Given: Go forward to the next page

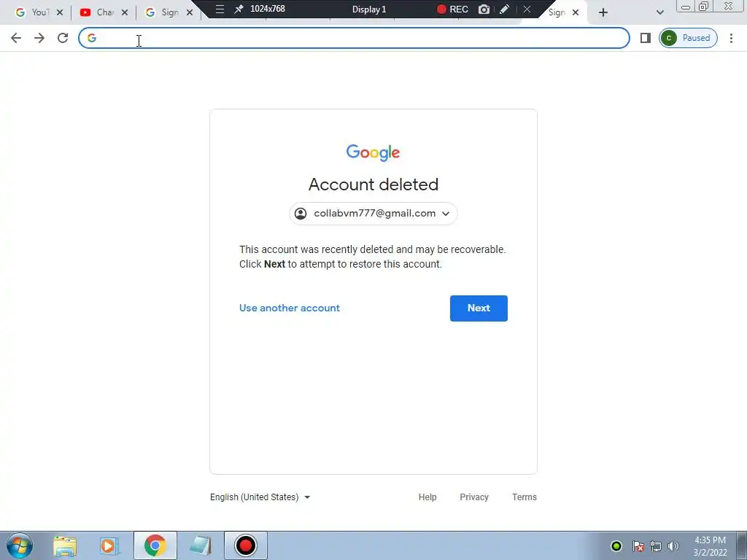Looking at the screenshot, I should pyautogui.click(x=39, y=38).
